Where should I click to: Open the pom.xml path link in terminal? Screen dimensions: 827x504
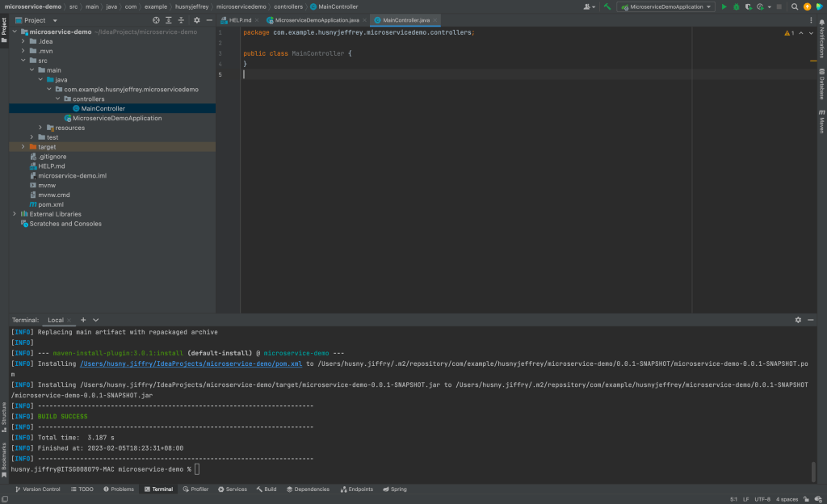coord(191,363)
